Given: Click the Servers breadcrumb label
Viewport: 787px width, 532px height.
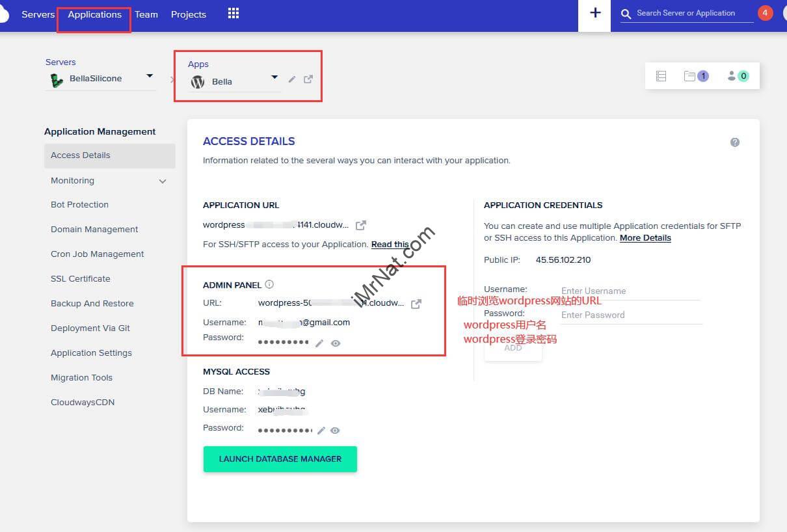Looking at the screenshot, I should [x=60, y=62].
